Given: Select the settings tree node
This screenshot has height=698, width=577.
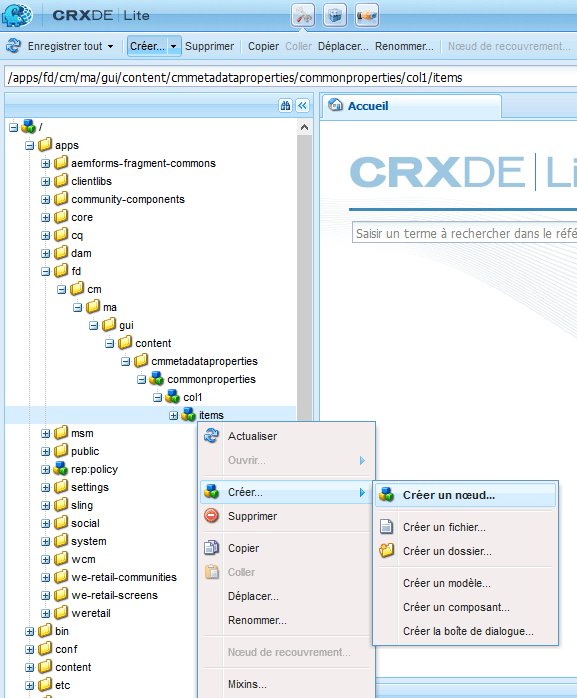Looking at the screenshot, I should point(90,487).
